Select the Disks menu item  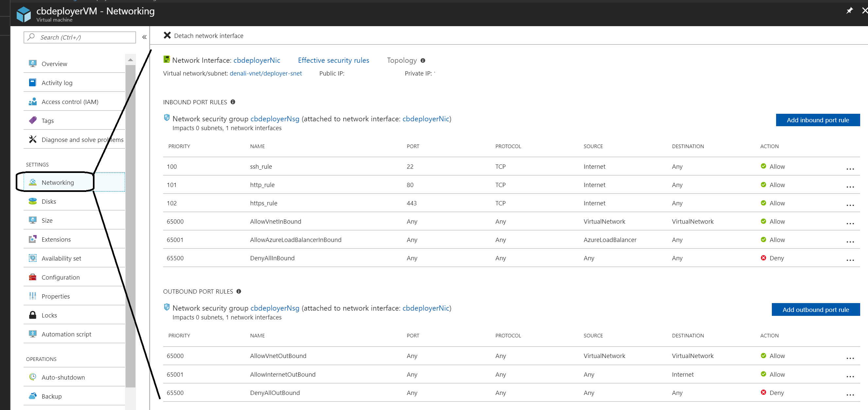pos(74,201)
